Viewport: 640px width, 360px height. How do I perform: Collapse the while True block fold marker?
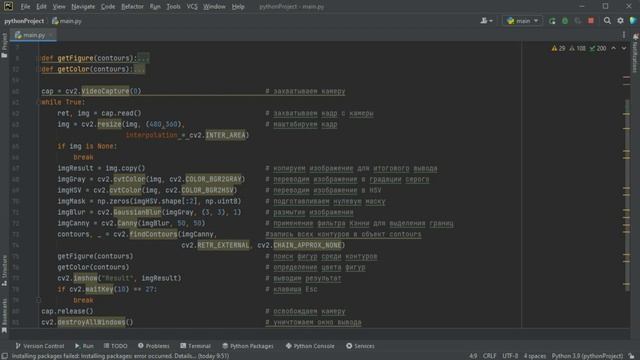(x=39, y=102)
